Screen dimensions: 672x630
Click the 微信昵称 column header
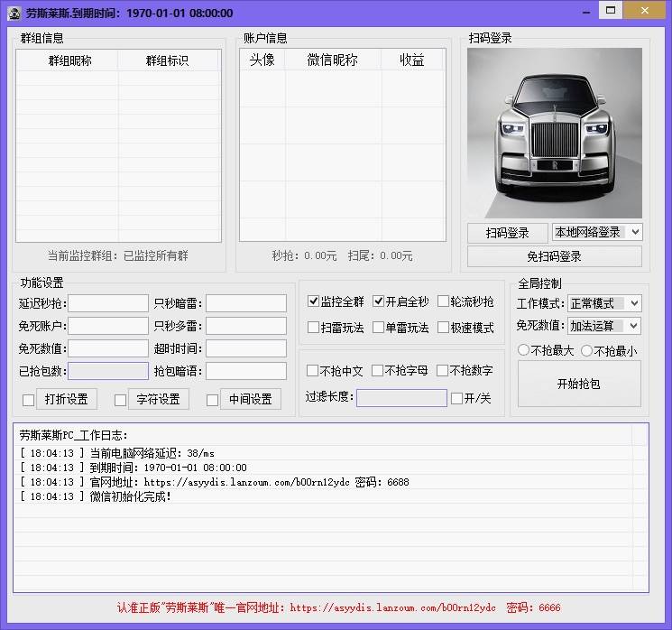pyautogui.click(x=333, y=60)
